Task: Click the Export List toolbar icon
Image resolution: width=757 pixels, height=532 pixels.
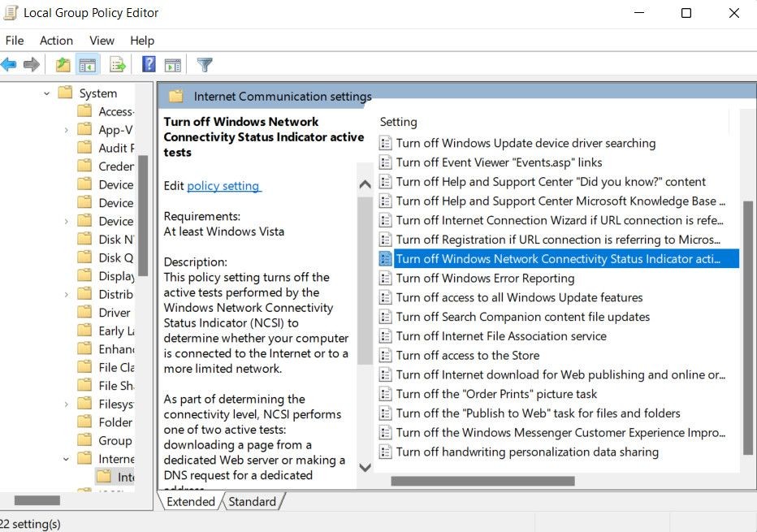Action: (117, 64)
